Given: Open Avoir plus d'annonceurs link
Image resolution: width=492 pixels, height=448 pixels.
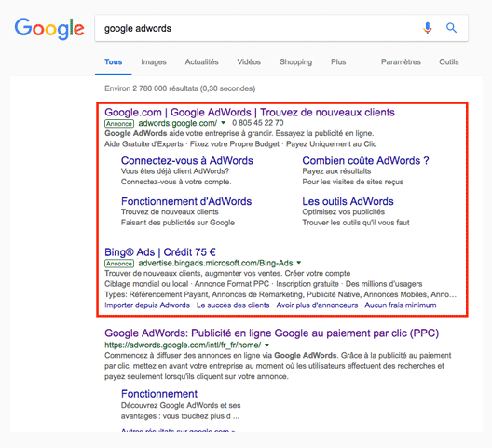Looking at the screenshot, I should pos(317,305).
